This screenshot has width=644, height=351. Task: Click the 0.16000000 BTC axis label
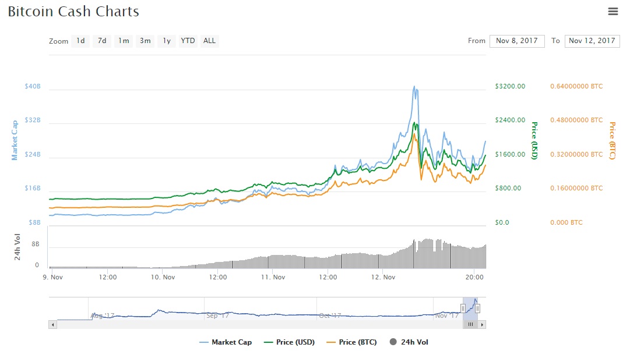click(576, 188)
